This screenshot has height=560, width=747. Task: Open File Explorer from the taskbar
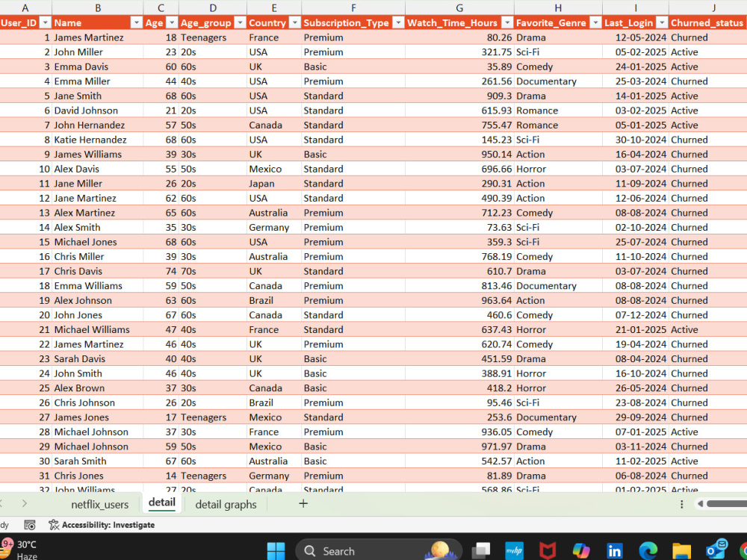point(682,551)
